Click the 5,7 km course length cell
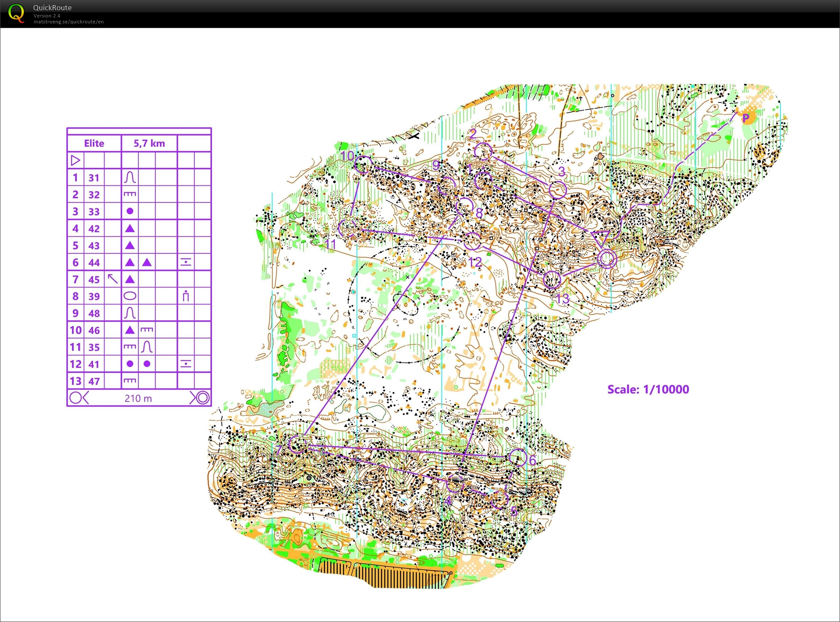The width and height of the screenshot is (840, 622). tap(149, 143)
